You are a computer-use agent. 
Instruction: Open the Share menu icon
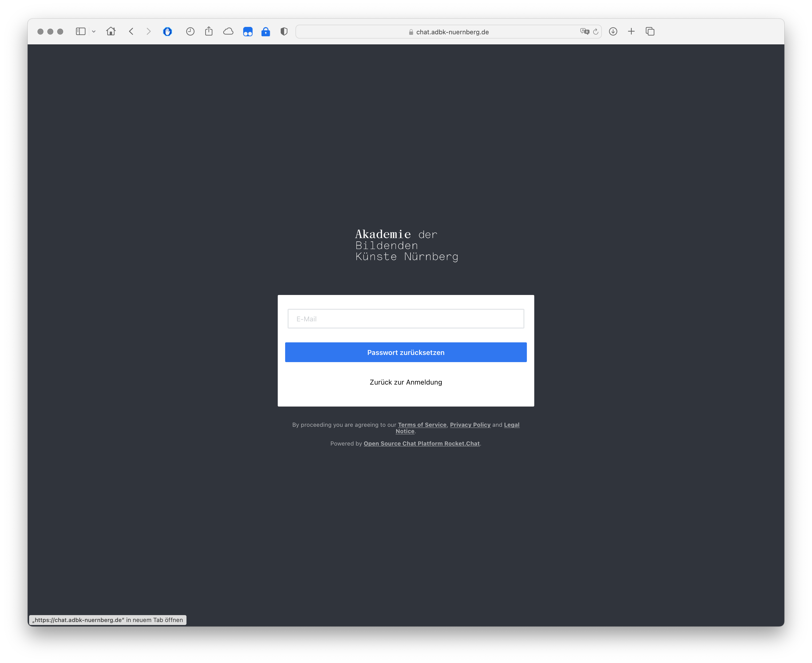[209, 31]
